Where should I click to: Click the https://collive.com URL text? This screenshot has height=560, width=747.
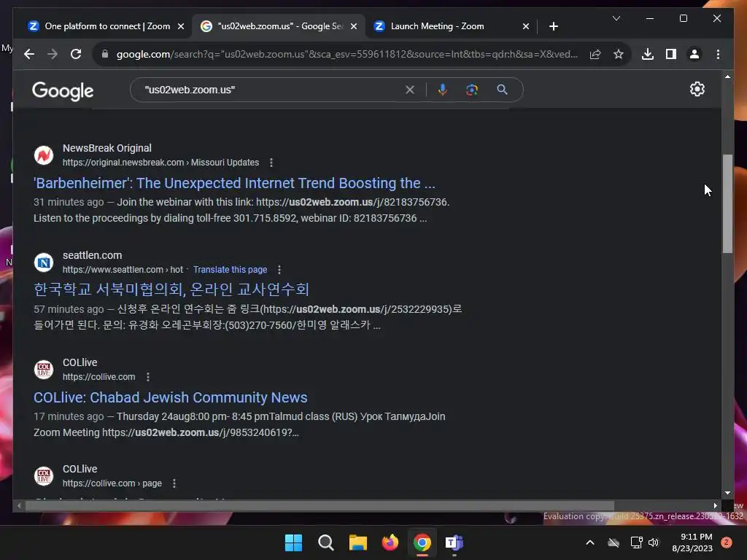[99, 377]
